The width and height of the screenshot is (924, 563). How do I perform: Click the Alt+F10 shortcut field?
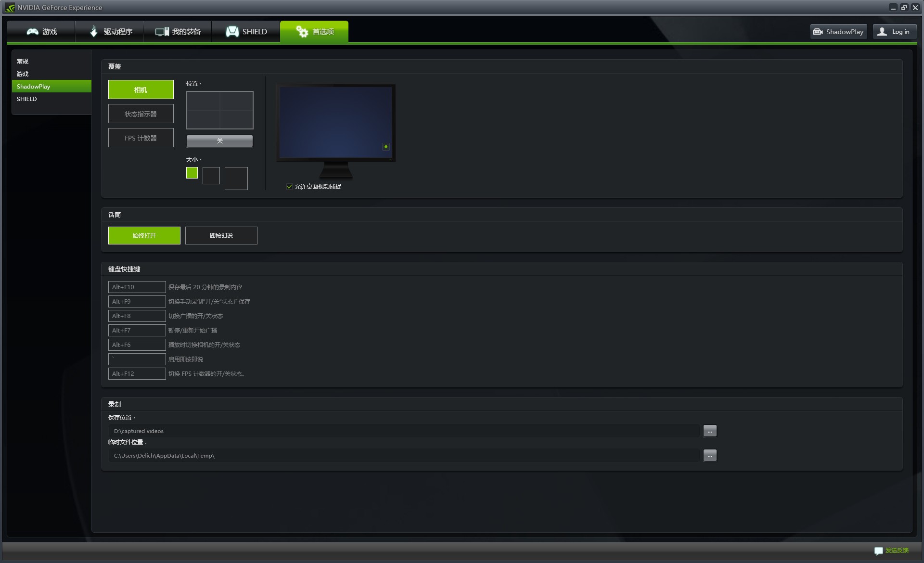tap(137, 287)
